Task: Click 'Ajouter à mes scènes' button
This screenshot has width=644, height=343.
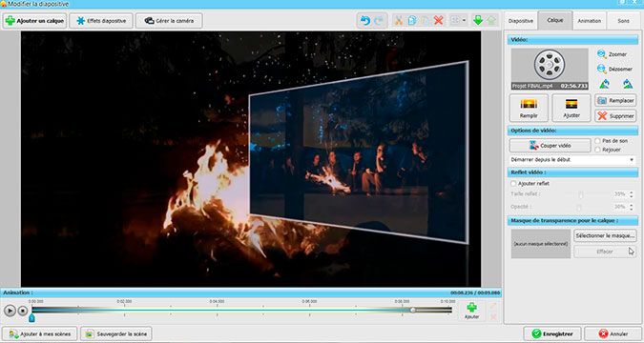Action: (x=39, y=334)
